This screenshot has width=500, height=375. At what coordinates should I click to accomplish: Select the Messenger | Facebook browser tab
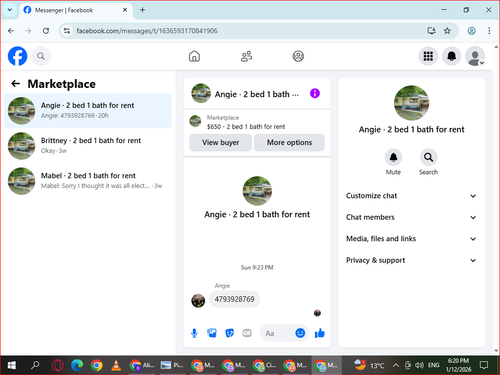75,10
